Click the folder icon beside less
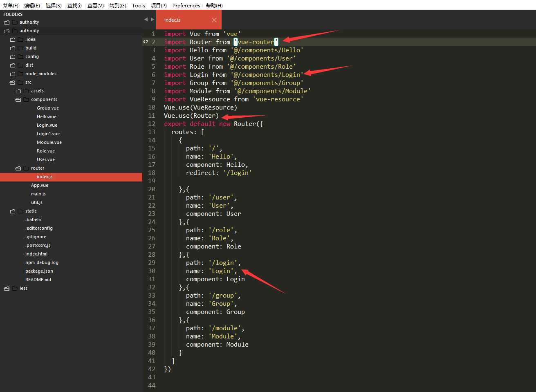Screen dimensions: 536x392 [15, 289]
